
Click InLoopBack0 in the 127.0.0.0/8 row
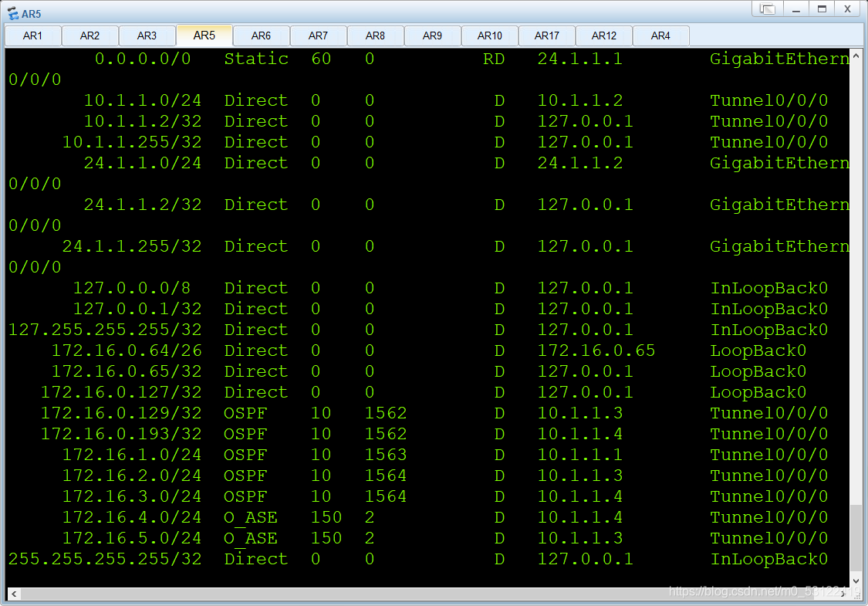769,288
